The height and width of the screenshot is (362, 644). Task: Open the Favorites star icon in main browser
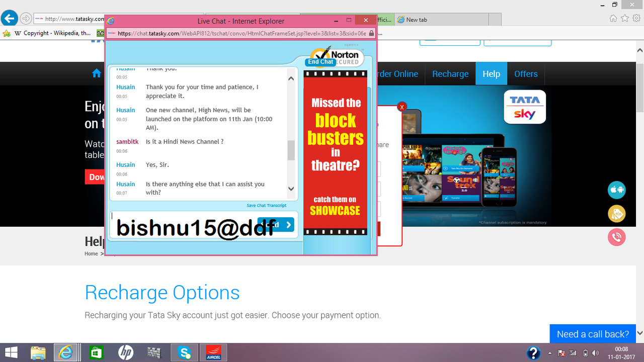[x=625, y=19]
